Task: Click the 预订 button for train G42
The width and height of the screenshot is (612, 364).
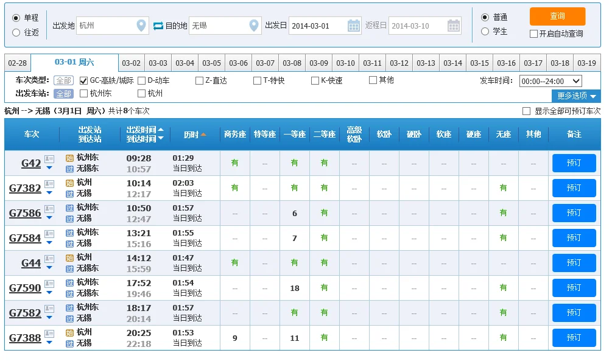Action: pyautogui.click(x=574, y=163)
